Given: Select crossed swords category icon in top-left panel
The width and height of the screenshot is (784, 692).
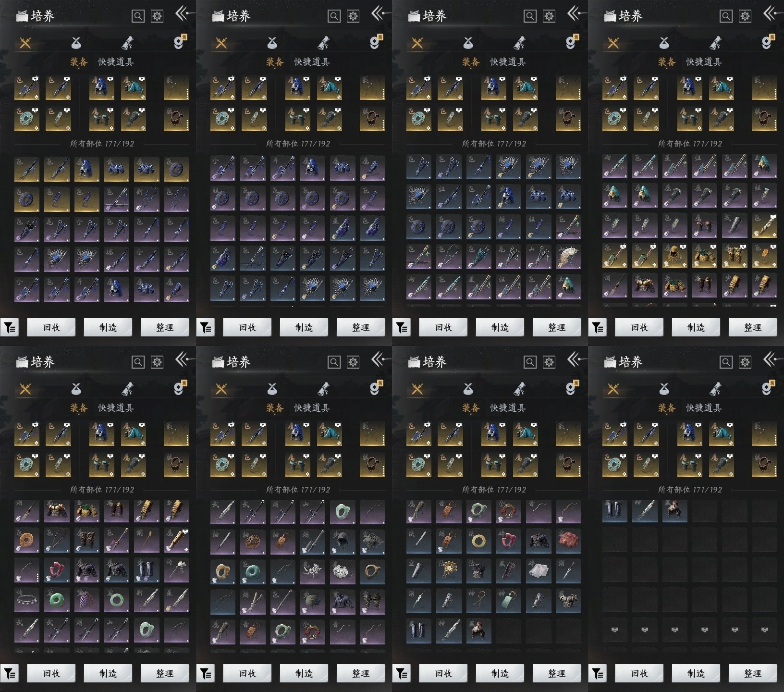Looking at the screenshot, I should (25, 43).
